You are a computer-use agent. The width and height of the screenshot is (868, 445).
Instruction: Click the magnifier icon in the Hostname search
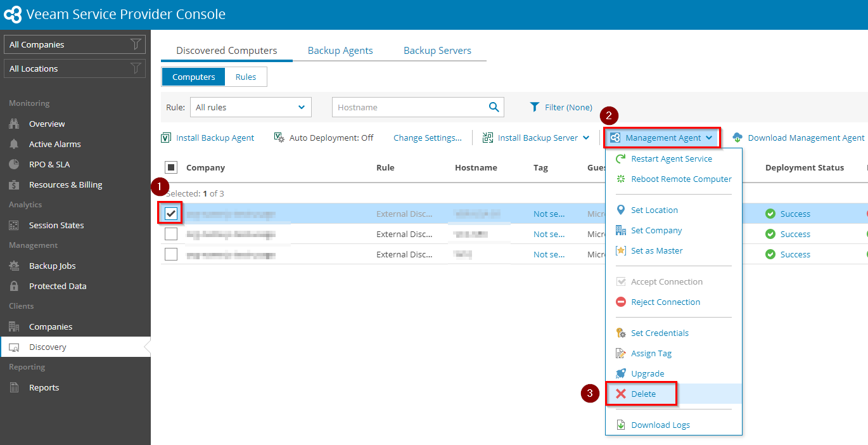pyautogui.click(x=494, y=107)
